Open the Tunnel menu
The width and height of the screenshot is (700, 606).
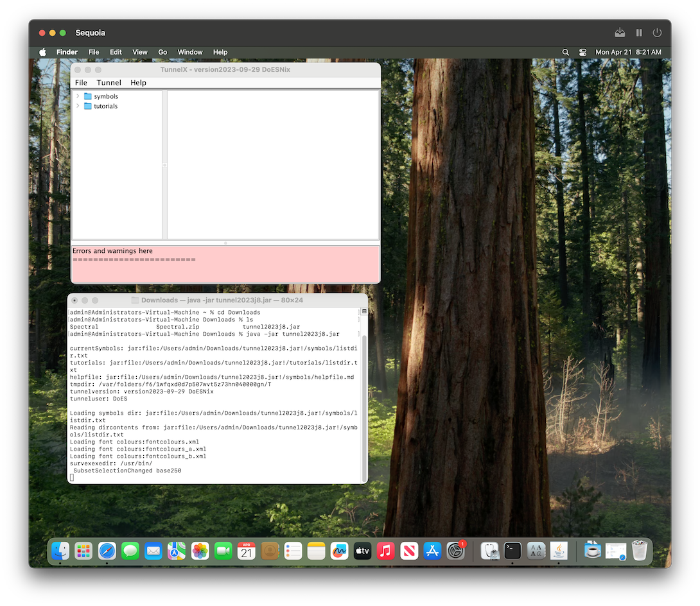pyautogui.click(x=109, y=82)
